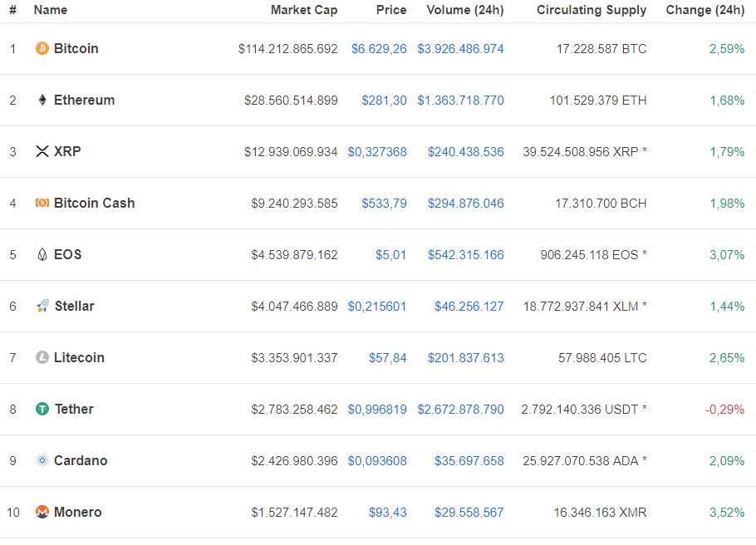Click the Bitcoin Cash logo icon
The image size is (756, 545).
pos(42,203)
